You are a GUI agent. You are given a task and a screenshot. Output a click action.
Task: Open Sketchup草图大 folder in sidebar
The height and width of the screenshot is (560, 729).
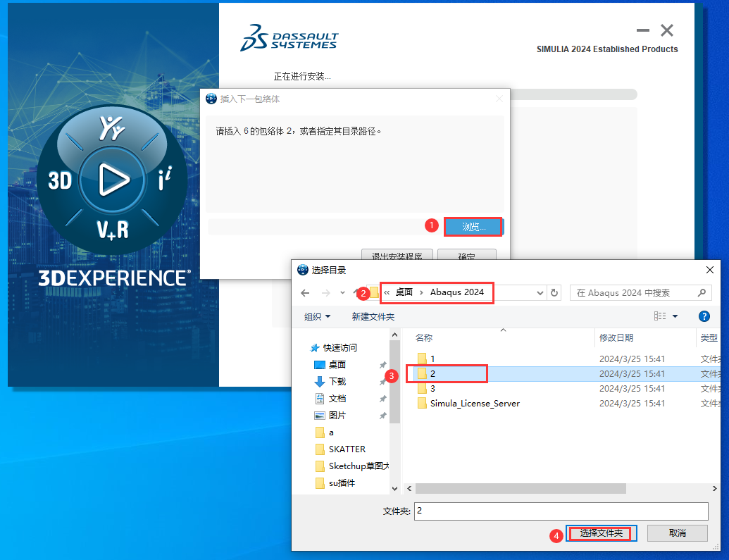(359, 466)
